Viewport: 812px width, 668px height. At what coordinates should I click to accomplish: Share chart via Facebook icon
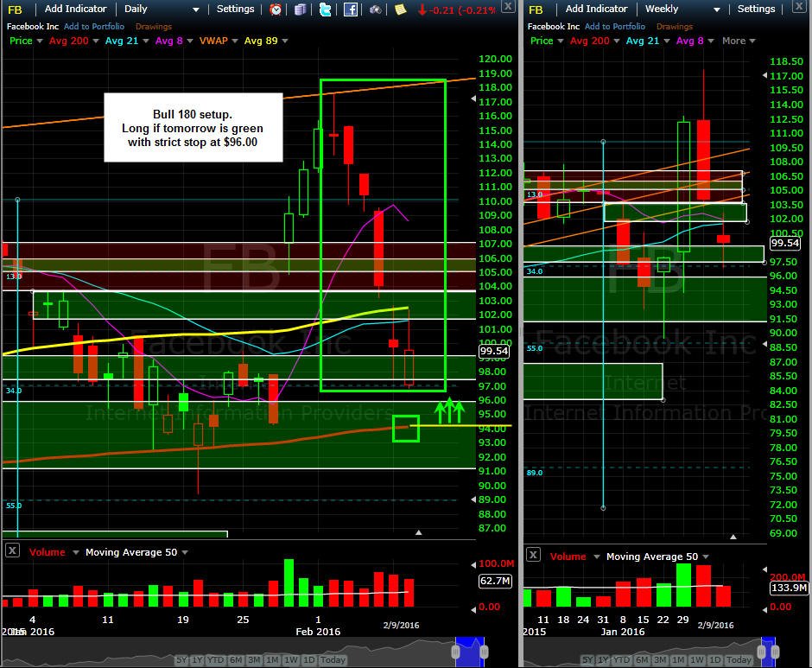coord(351,9)
